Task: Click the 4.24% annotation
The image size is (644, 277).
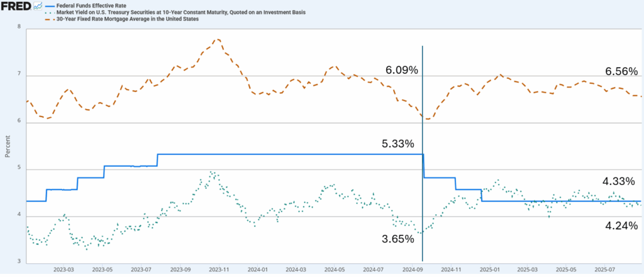Action: [621, 225]
